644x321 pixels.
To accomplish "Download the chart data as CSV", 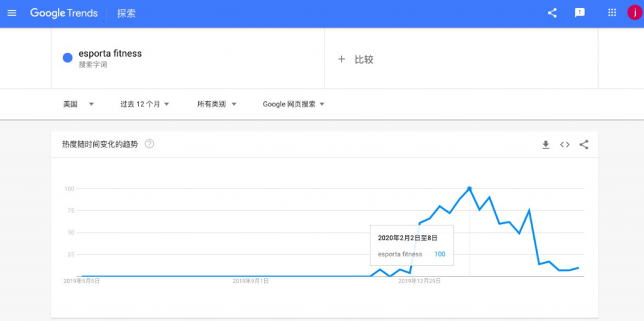I will 545,145.
